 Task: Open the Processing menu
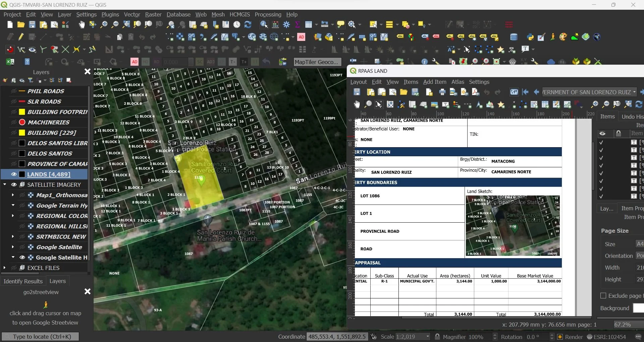click(x=268, y=14)
